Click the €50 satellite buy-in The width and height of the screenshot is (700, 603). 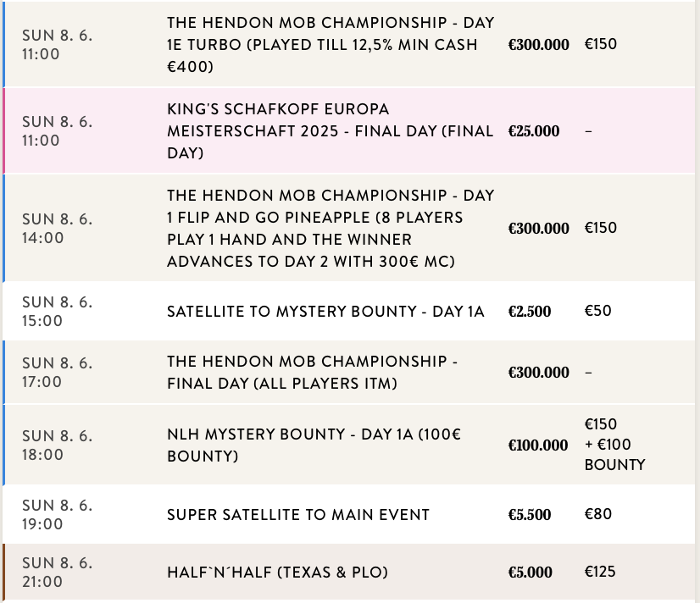point(598,311)
